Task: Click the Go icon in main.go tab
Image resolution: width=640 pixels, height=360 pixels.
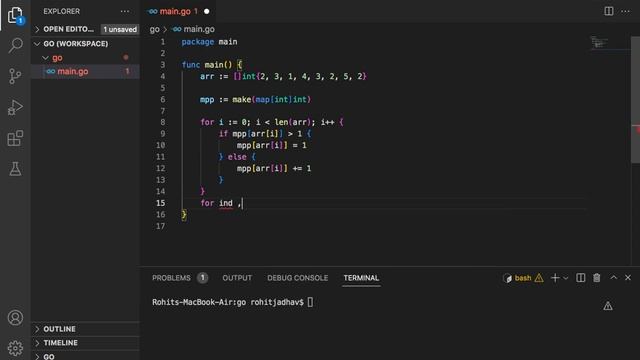Action: tap(153, 11)
